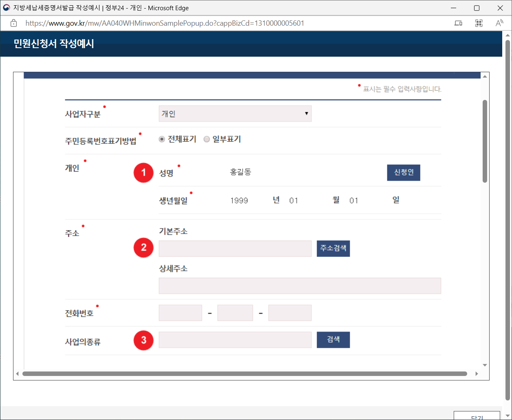Click the dropdown arrow next to 개인
Viewport: 512px width, 420px height.
(x=307, y=113)
